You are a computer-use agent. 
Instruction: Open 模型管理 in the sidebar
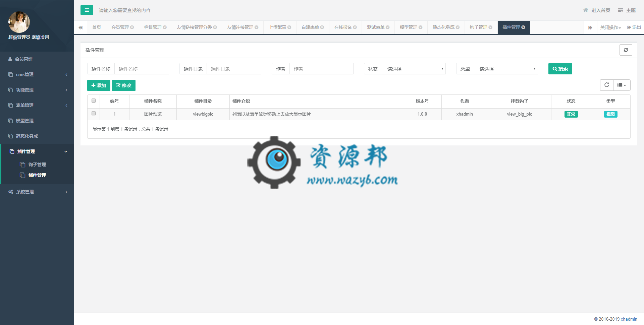click(37, 121)
